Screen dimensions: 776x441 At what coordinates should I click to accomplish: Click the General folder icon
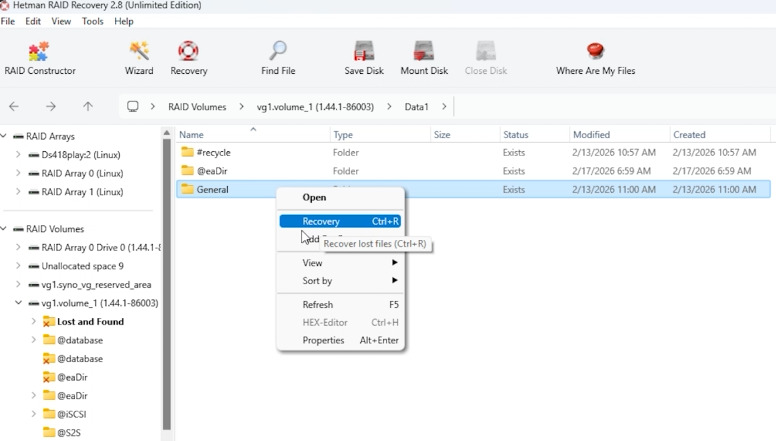[x=187, y=189]
